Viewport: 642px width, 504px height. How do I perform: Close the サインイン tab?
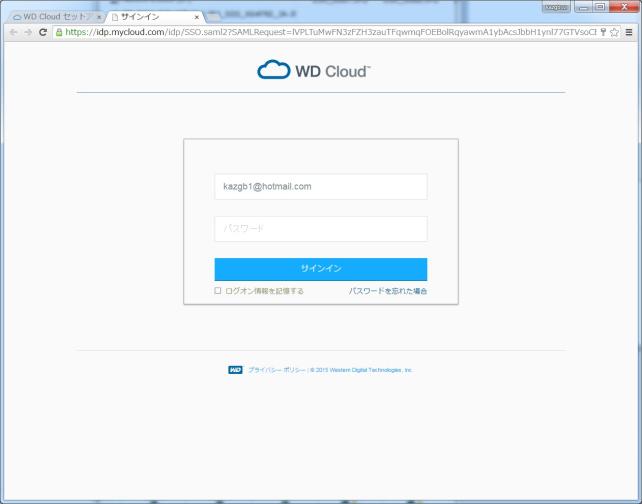point(197,17)
